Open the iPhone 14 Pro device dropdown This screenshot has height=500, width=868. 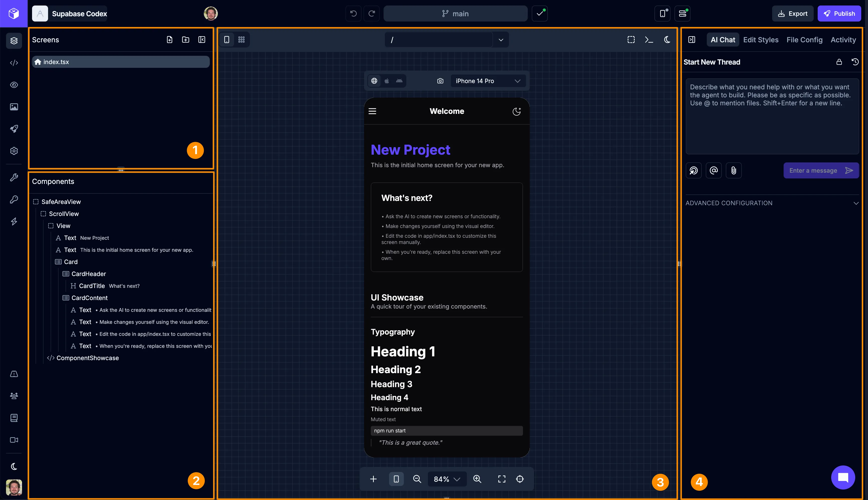click(x=488, y=81)
